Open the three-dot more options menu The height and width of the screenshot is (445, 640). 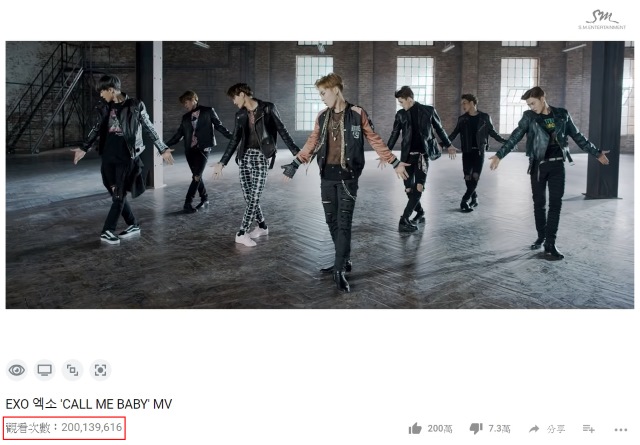[621, 429]
